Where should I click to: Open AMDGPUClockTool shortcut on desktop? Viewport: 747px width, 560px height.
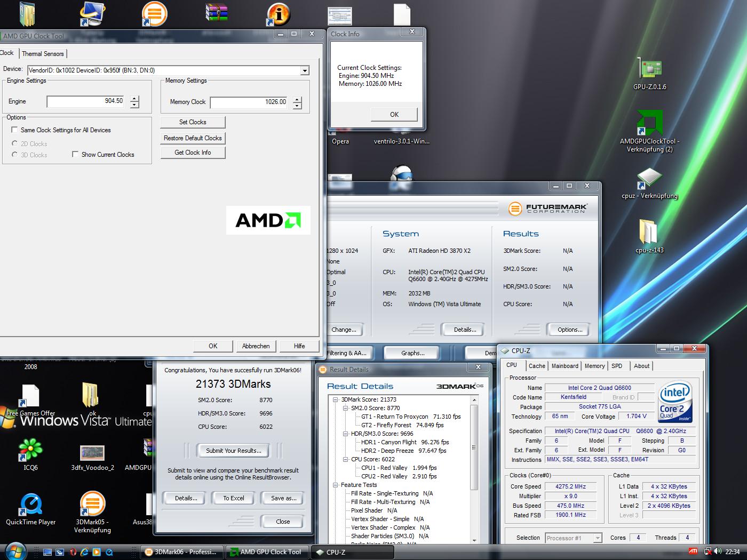point(649,131)
